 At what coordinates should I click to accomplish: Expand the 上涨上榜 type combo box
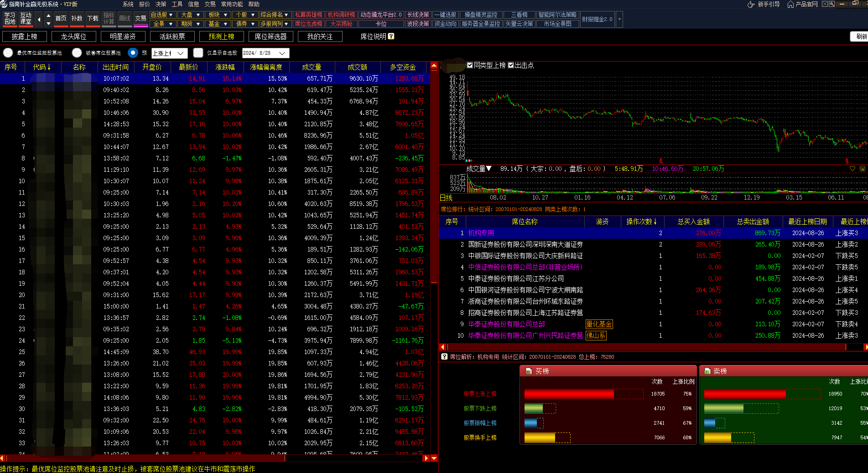coord(181,53)
